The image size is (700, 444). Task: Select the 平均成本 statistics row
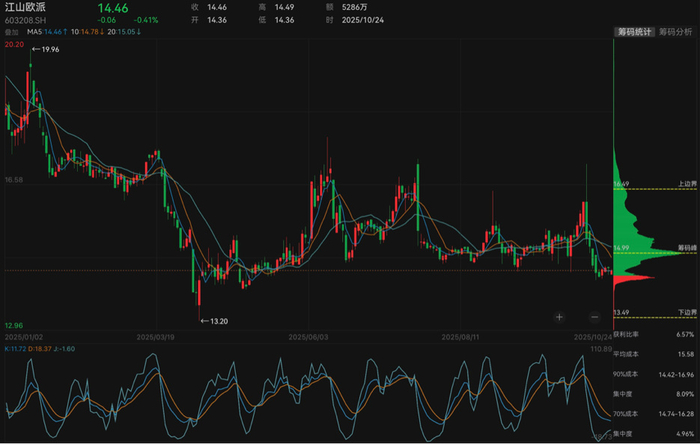point(655,353)
